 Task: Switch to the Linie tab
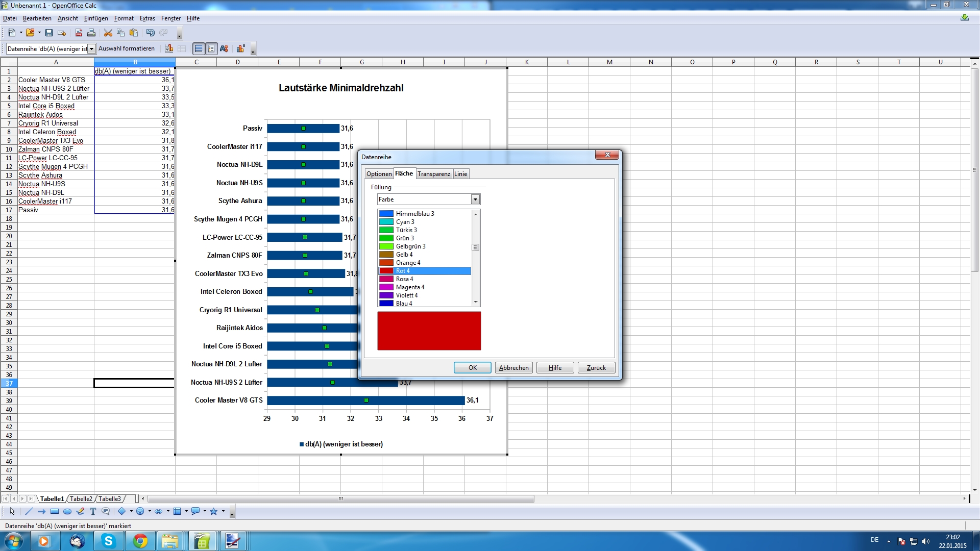click(x=460, y=174)
